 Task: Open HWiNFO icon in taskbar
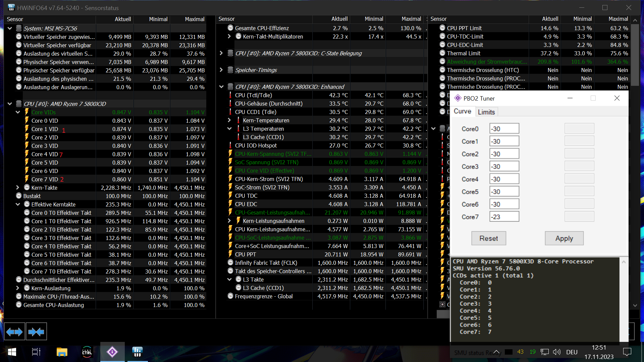coord(138,352)
